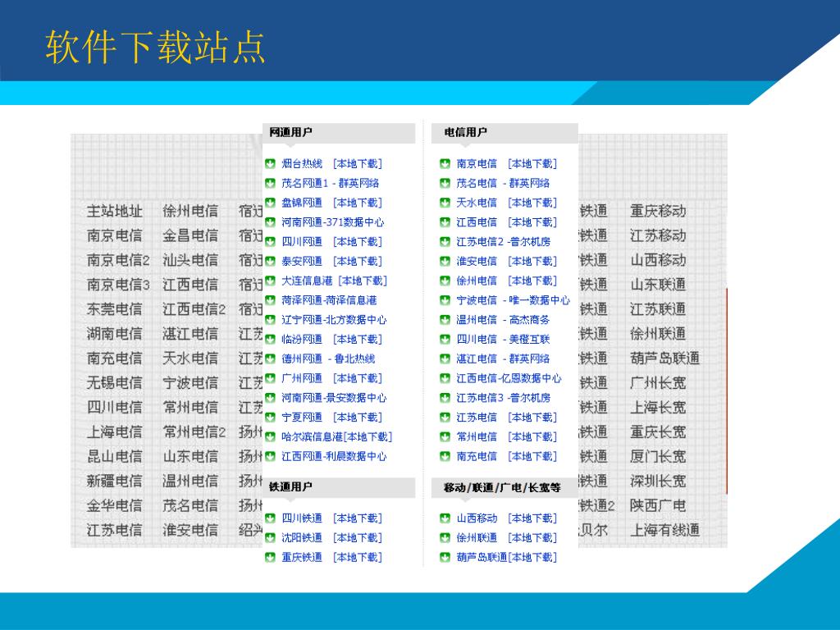Follow the 江西网通-利晨数据中心 link

click(x=334, y=456)
